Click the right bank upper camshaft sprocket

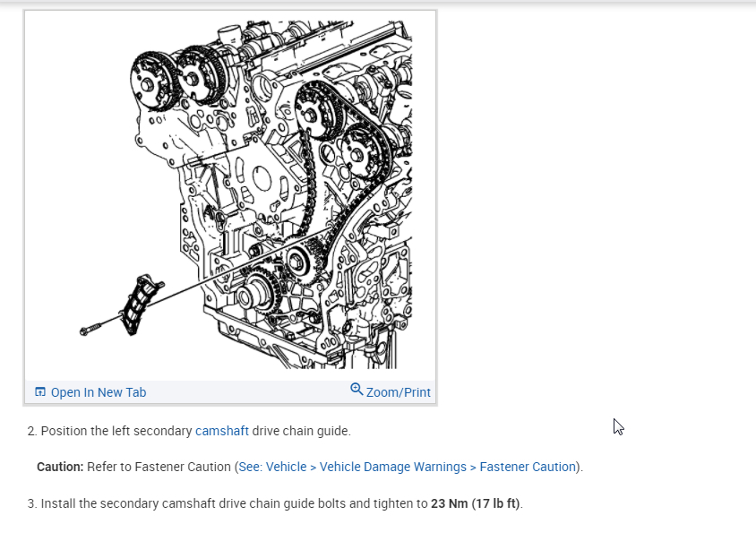317,112
